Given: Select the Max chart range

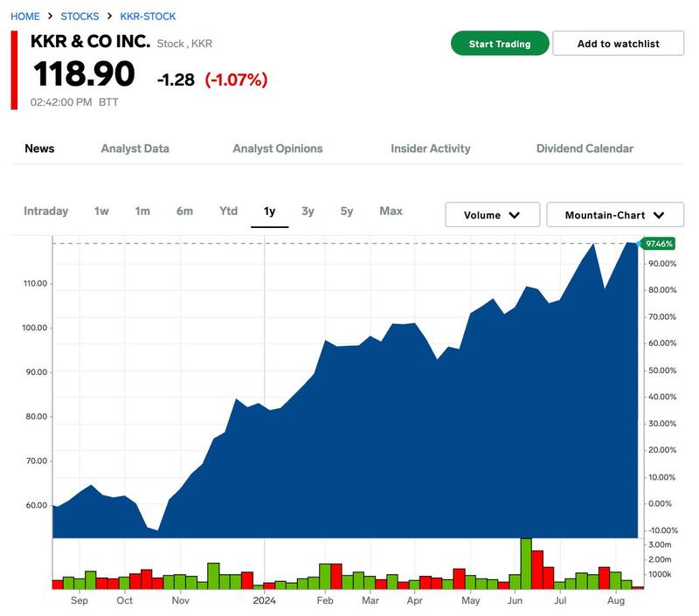Looking at the screenshot, I should point(391,211).
